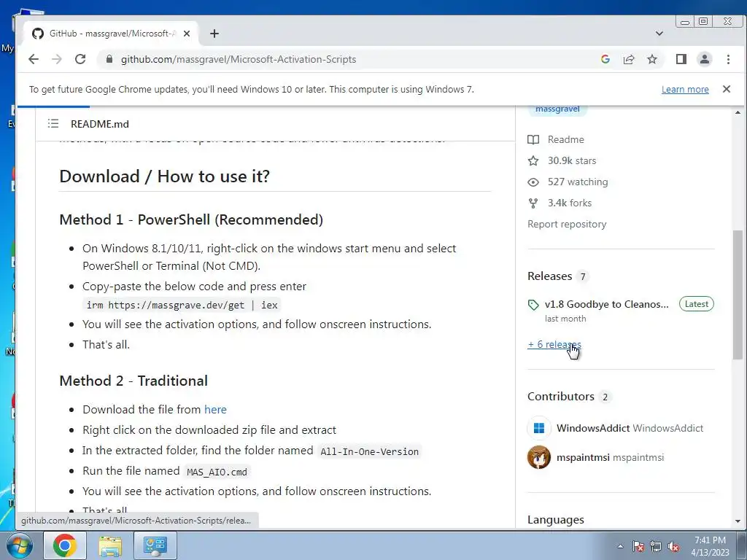Viewport: 747px width, 560px height.
Task: Open the Releases heading
Action: (x=550, y=276)
